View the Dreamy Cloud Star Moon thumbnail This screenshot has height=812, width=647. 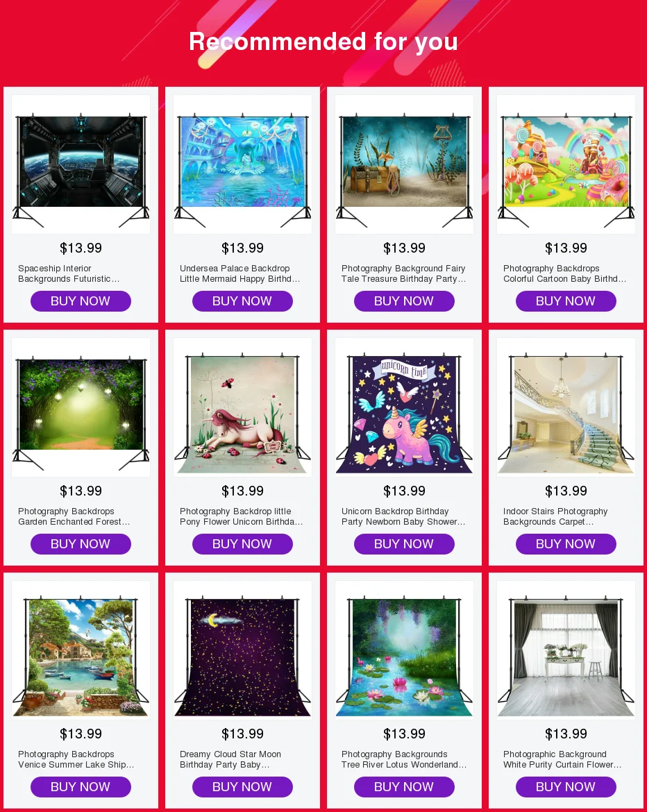click(x=242, y=650)
